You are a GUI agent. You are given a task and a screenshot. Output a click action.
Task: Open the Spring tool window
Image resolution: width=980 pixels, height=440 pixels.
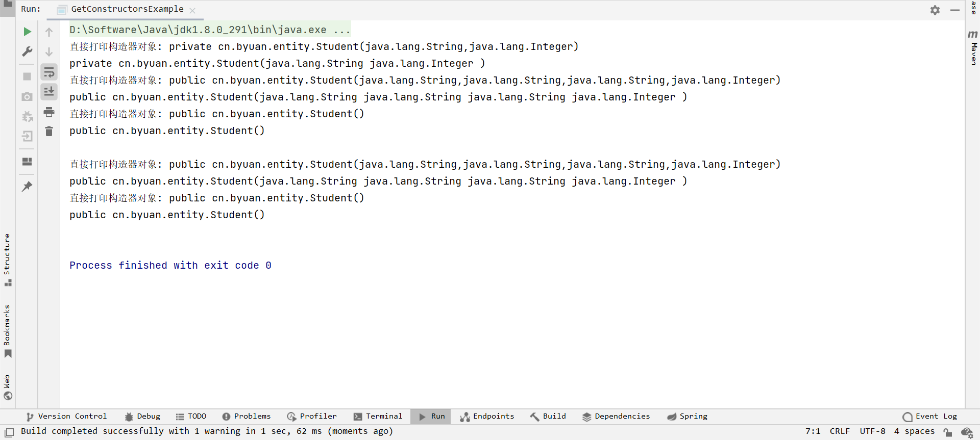tap(687, 417)
